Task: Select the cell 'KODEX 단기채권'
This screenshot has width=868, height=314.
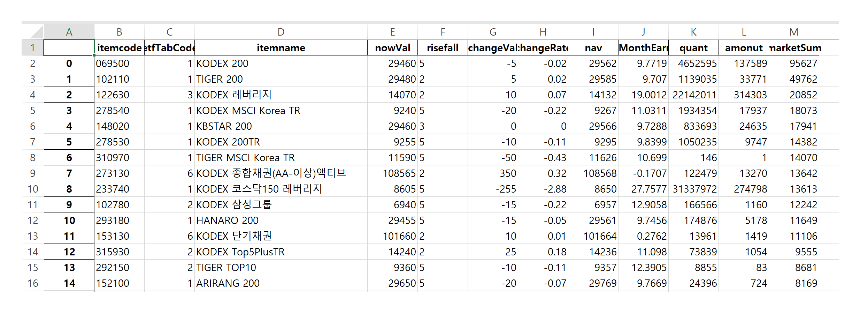Action: pyautogui.click(x=281, y=236)
